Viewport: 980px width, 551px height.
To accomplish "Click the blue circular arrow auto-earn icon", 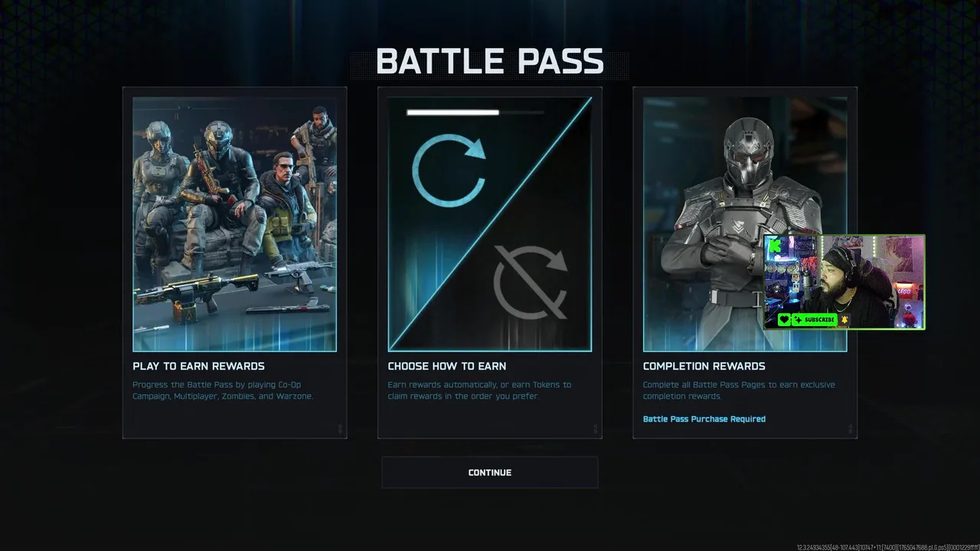I will (449, 170).
